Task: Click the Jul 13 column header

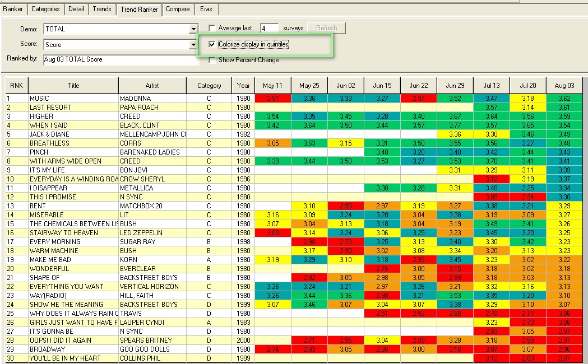Action: coord(492,86)
